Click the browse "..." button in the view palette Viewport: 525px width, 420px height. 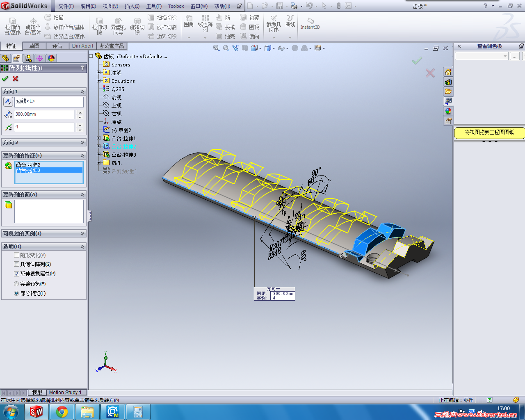click(515, 56)
